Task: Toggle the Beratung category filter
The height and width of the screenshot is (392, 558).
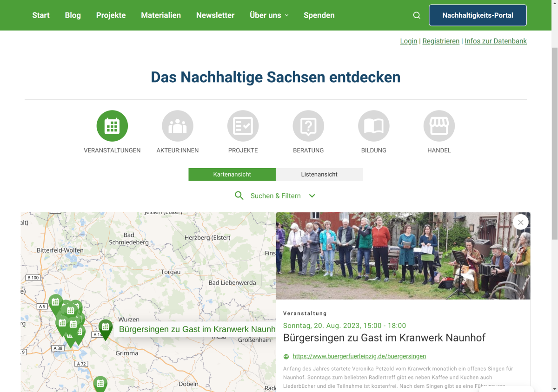Action: click(x=308, y=125)
